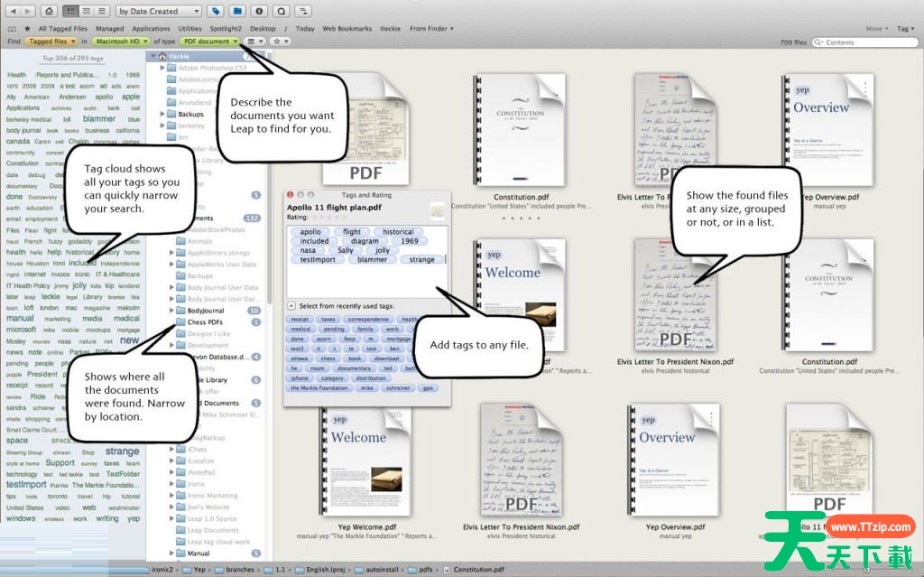Open the star rating filter dropdown
The image size is (924, 577).
click(x=280, y=42)
